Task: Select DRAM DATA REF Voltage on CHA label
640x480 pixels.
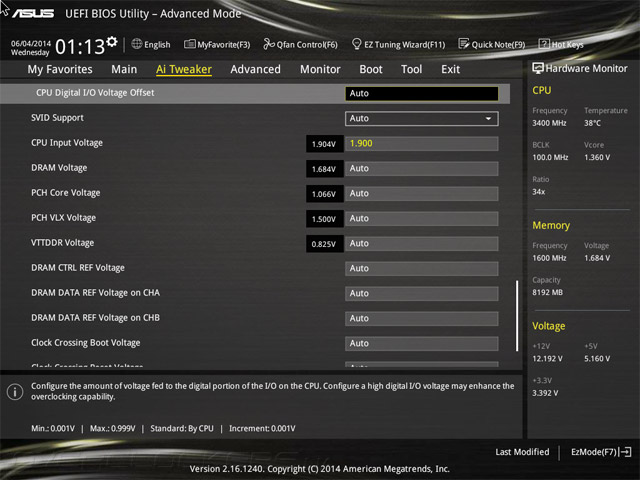Action: pos(96,293)
